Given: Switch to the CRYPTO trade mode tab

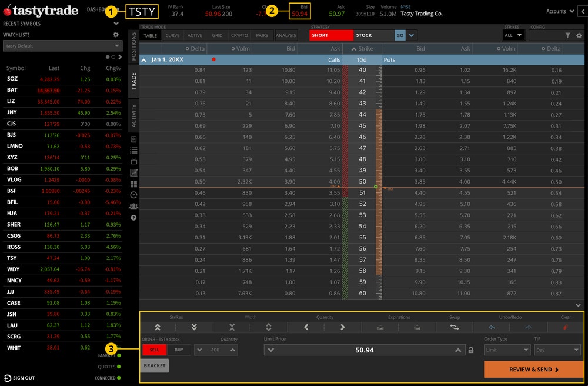Looking at the screenshot, I should tap(239, 36).
